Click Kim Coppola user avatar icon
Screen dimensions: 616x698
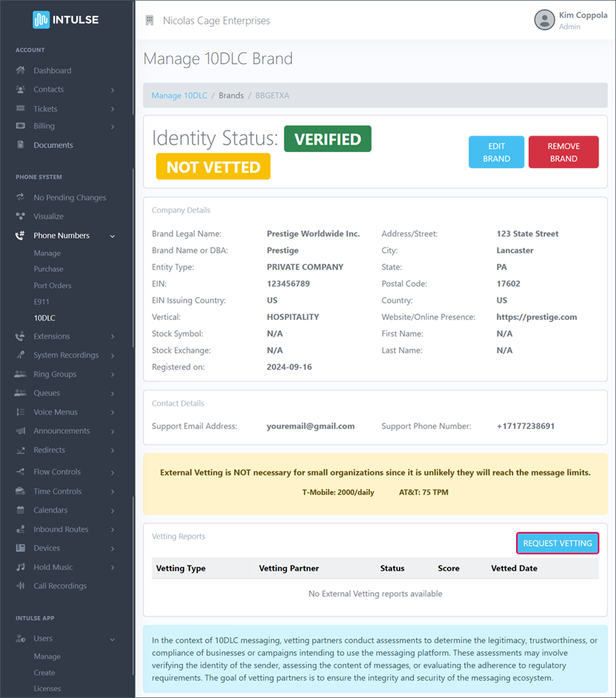pos(544,19)
